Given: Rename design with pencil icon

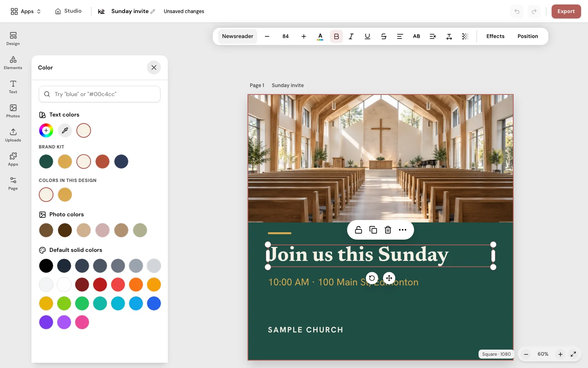Looking at the screenshot, I should pyautogui.click(x=153, y=11).
